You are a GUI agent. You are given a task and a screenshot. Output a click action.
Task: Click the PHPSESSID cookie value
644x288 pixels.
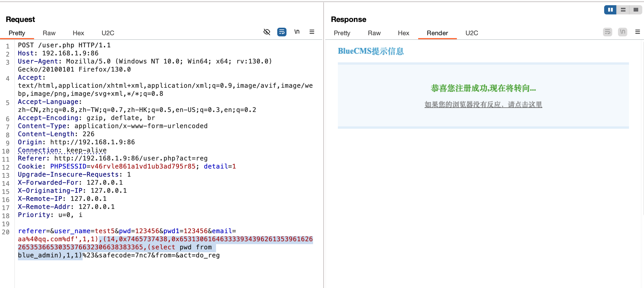coord(143,167)
